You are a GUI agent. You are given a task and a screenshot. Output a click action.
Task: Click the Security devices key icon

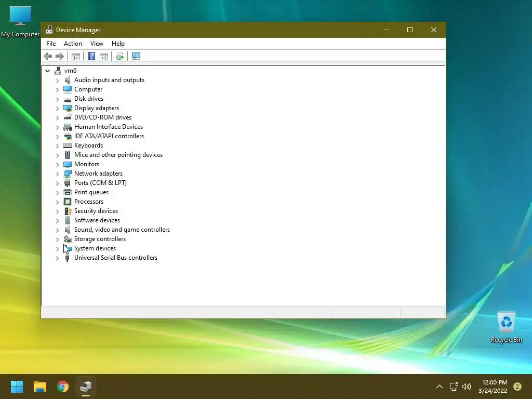coord(68,211)
